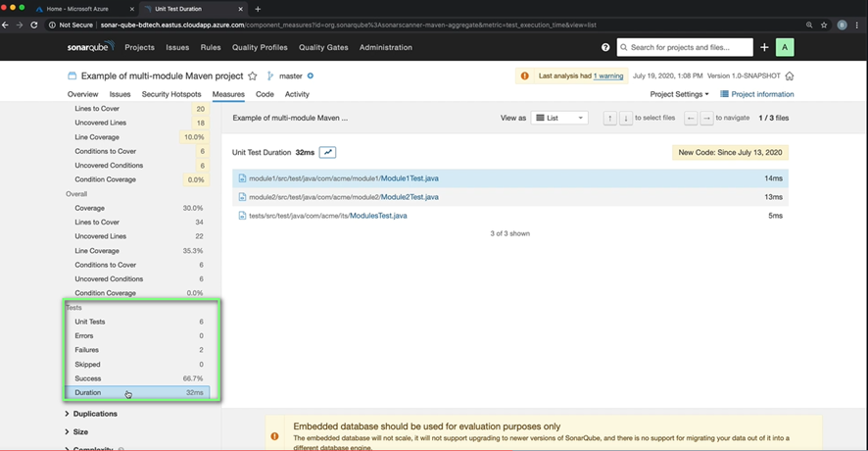Click the blue branch info icon

click(310, 75)
